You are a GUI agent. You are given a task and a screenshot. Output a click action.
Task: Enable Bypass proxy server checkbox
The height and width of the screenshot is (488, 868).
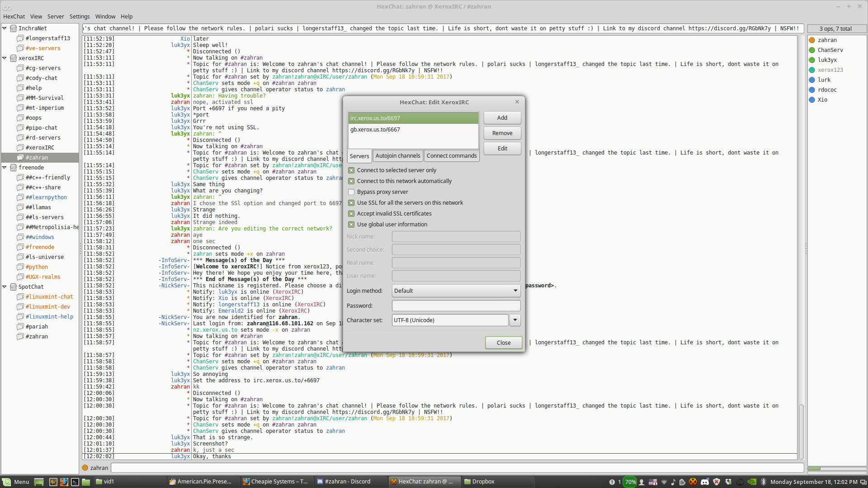(351, 192)
